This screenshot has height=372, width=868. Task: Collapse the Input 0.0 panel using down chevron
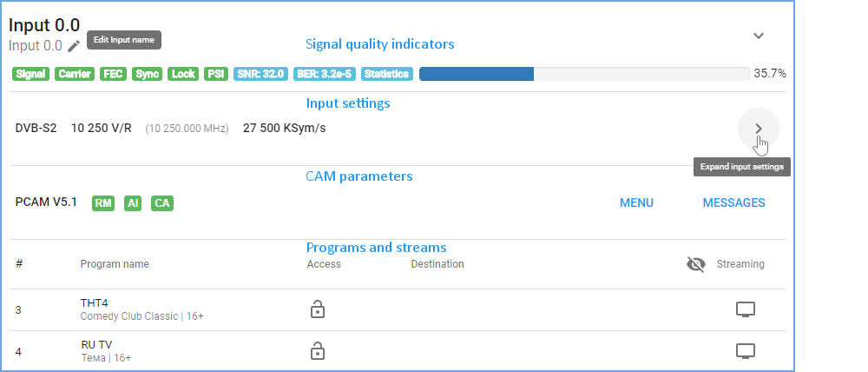point(759,36)
